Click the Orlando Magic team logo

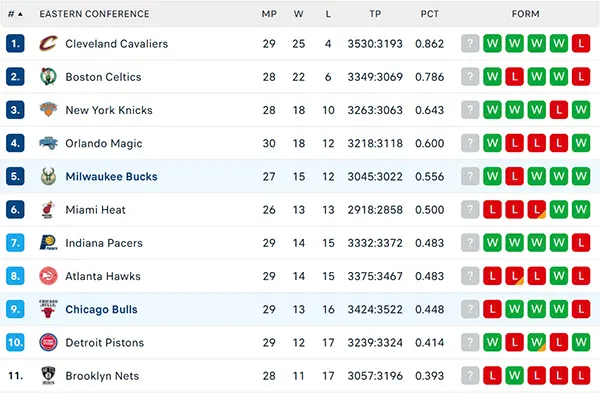[x=48, y=143]
